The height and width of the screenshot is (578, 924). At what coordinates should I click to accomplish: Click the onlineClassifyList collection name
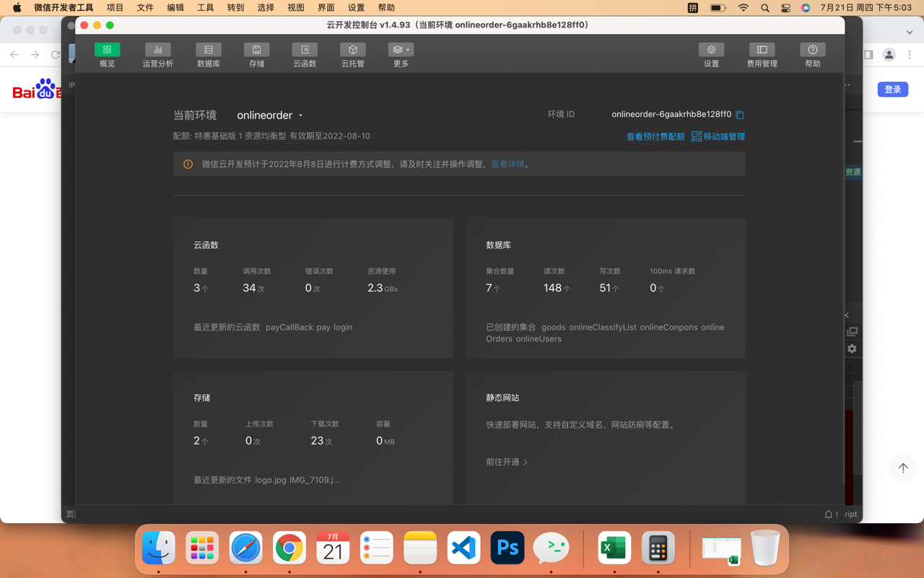(x=603, y=327)
